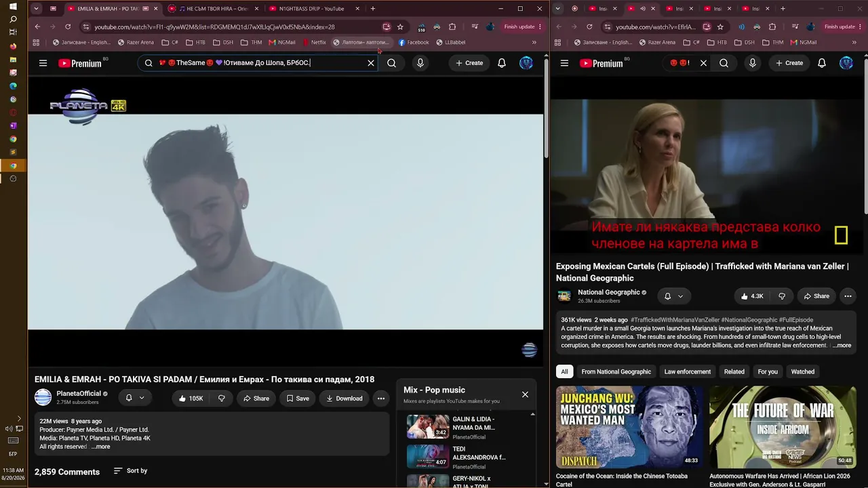868x488 pixels.
Task: Start voice search in right YouTube window
Action: [752, 63]
